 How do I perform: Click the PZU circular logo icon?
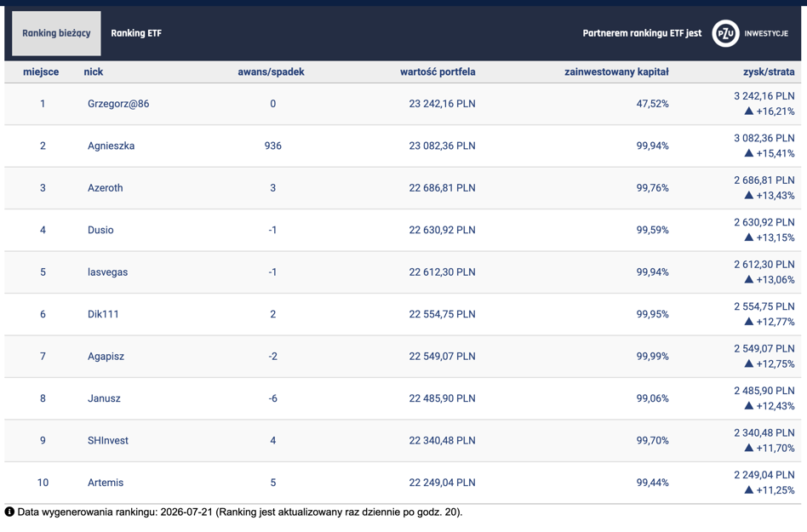(x=725, y=33)
